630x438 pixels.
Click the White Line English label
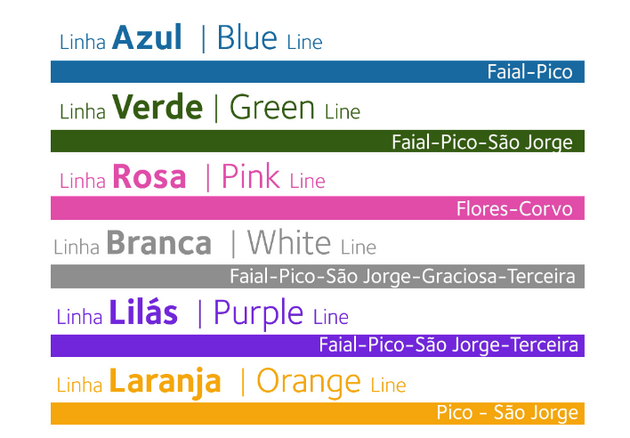311,243
